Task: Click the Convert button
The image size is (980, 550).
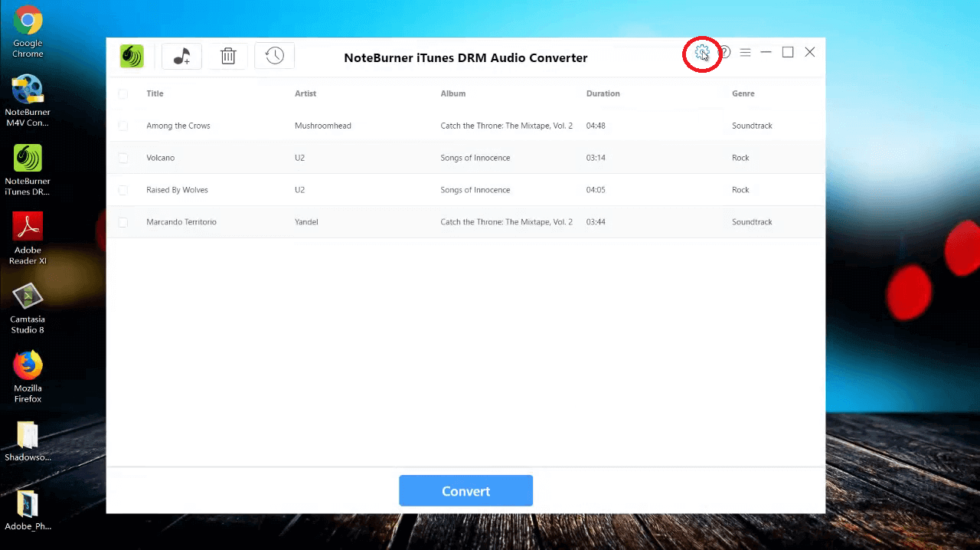Action: pyautogui.click(x=465, y=491)
